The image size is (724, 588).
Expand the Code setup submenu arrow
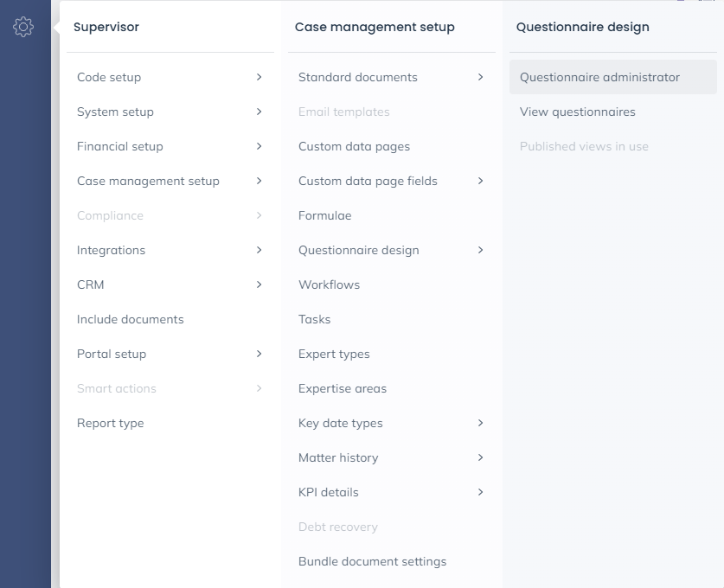tap(259, 77)
